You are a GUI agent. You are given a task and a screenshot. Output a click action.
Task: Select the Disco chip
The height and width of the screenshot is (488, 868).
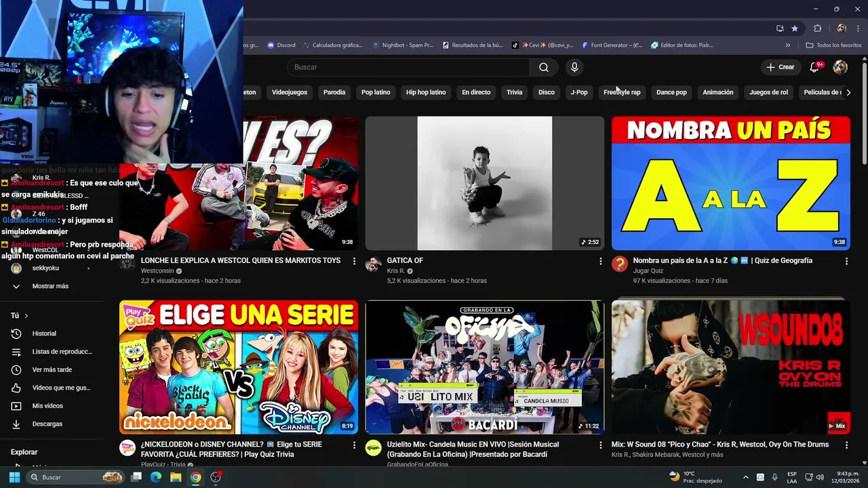pos(547,92)
